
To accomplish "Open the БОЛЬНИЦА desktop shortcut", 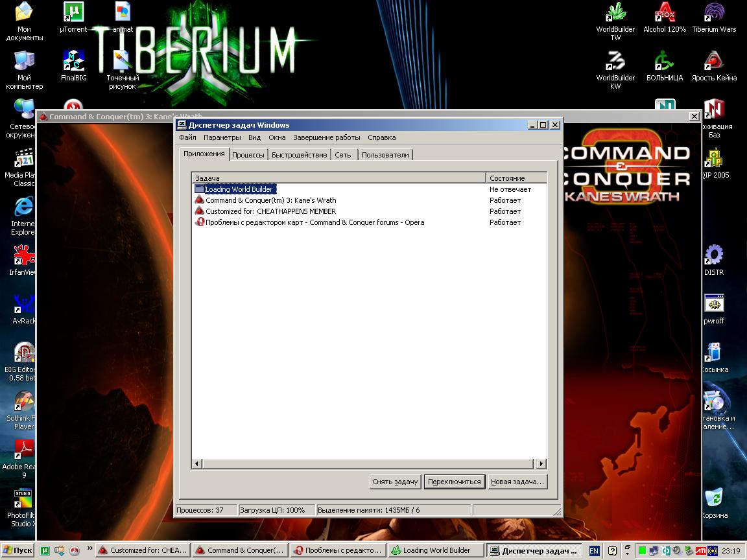I will 665,65.
